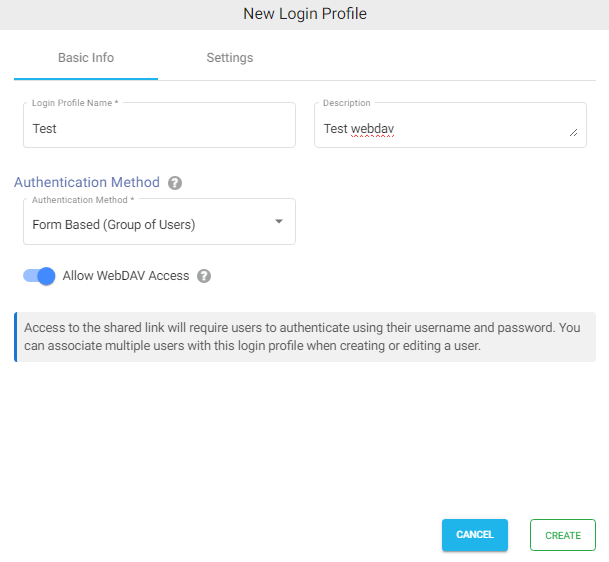This screenshot has height=562, width=609.
Task: Click the CREATE button
Action: pyautogui.click(x=562, y=535)
